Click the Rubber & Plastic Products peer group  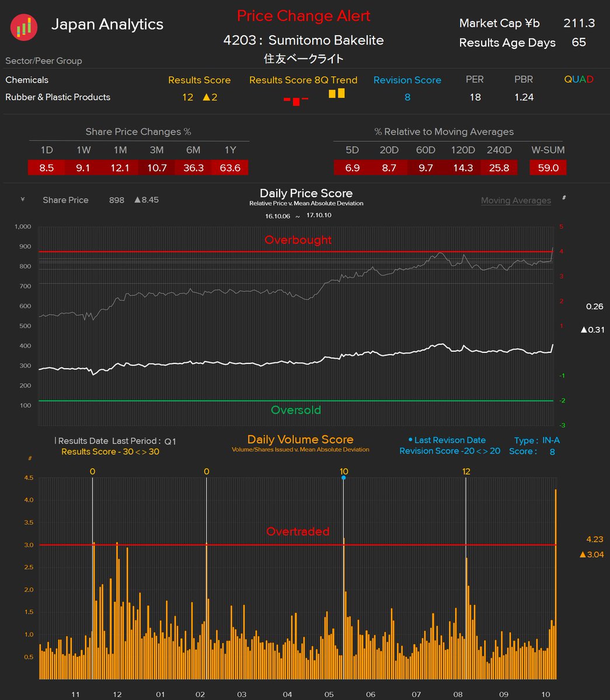pos(58,97)
